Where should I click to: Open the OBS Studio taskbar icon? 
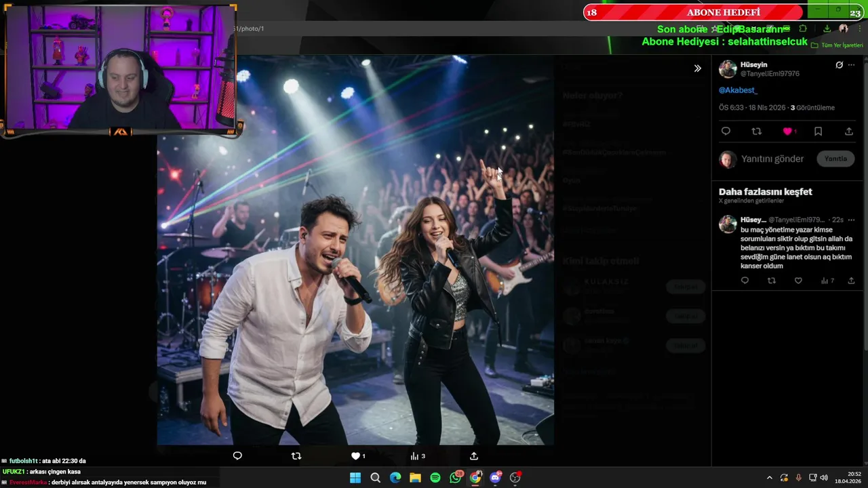pos(515,478)
